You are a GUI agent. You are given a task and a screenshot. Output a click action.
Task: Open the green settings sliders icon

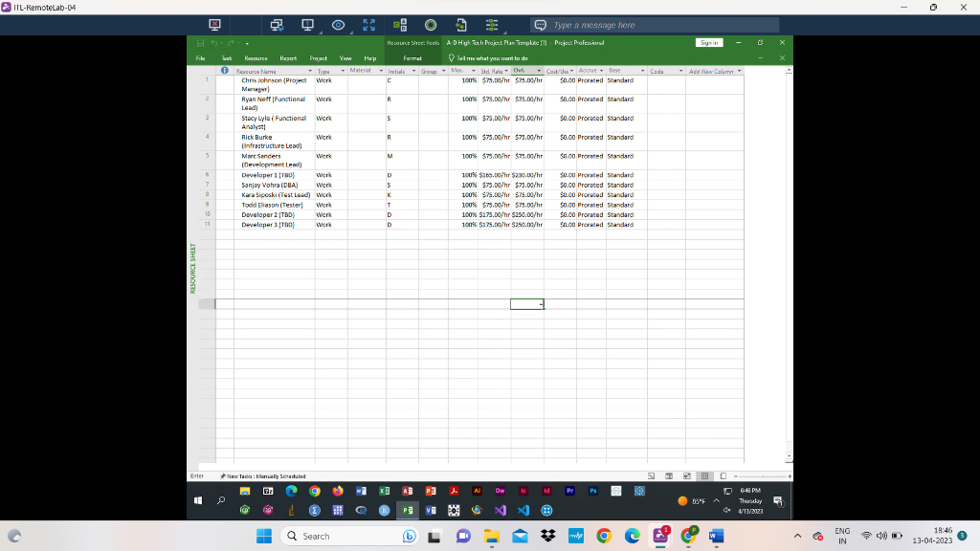[492, 25]
